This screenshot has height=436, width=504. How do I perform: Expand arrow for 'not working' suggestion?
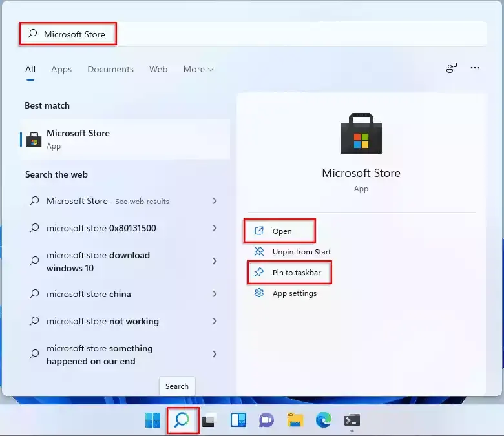click(215, 321)
